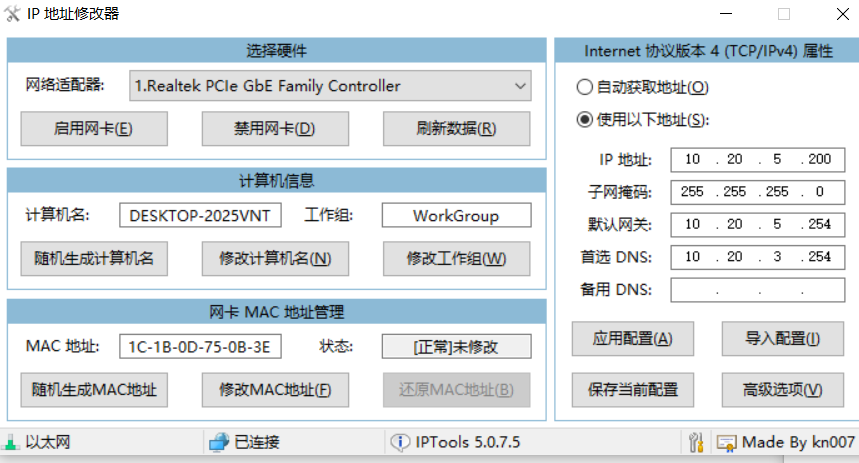Click the 刷新数据(R) button
The height and width of the screenshot is (463, 859).
(456, 129)
